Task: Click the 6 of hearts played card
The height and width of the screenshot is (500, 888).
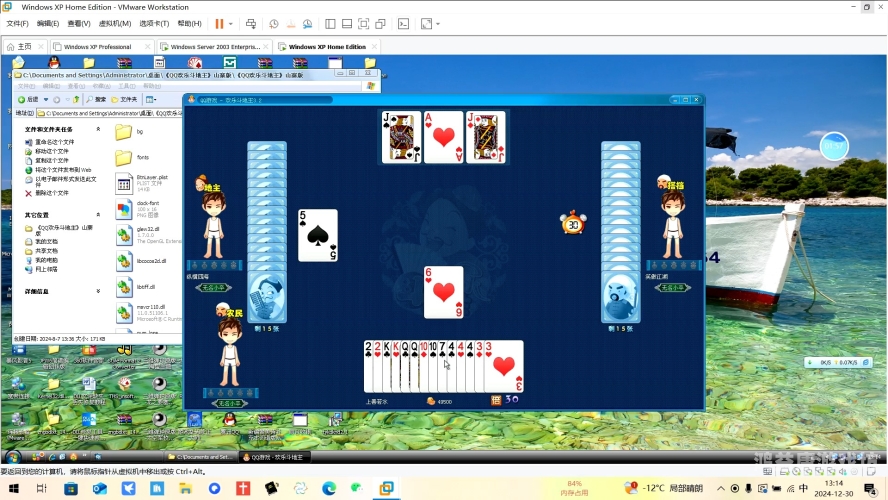Action: 444,292
